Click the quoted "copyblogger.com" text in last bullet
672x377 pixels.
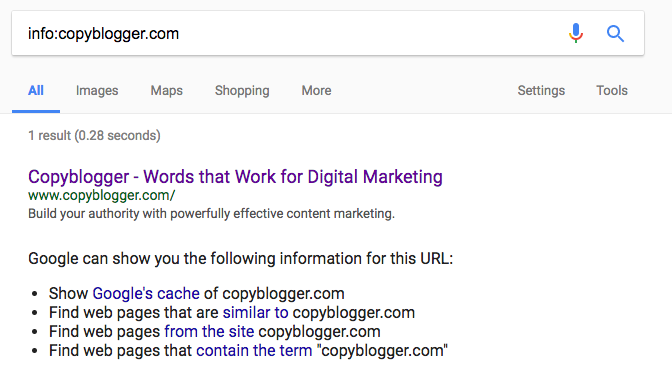click(x=382, y=350)
